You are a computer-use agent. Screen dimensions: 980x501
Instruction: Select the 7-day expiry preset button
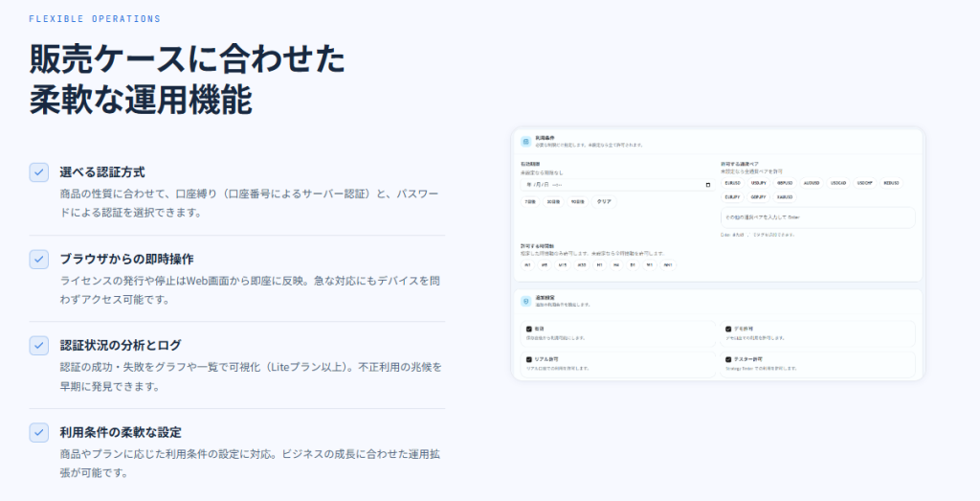click(529, 202)
